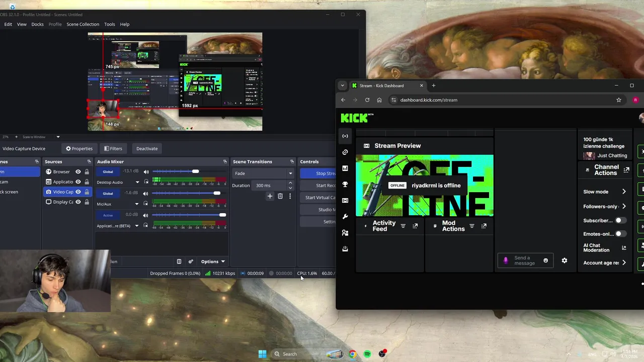Image resolution: width=644 pixels, height=362 pixels.
Task: Open Kick chat settings gear icon
Action: click(x=564, y=260)
